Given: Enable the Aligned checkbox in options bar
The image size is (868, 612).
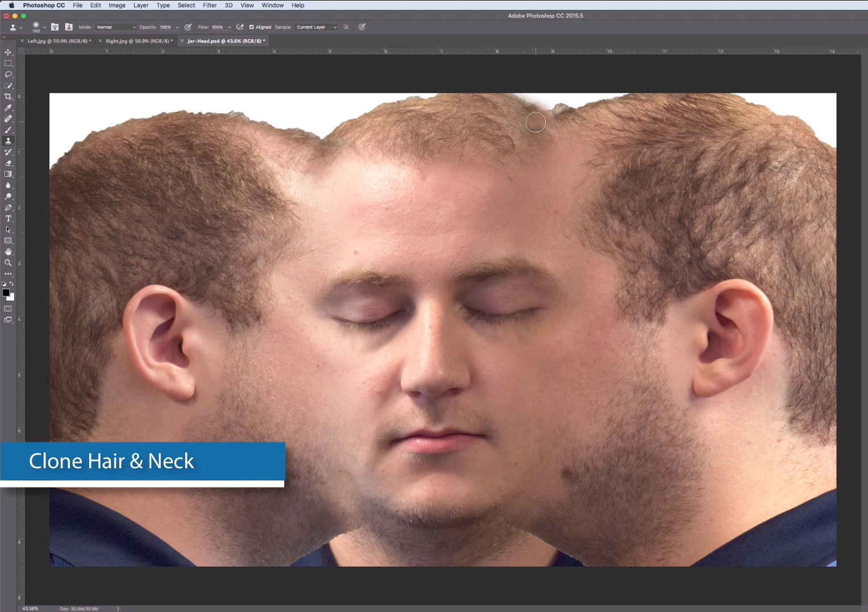Looking at the screenshot, I should click(x=251, y=27).
